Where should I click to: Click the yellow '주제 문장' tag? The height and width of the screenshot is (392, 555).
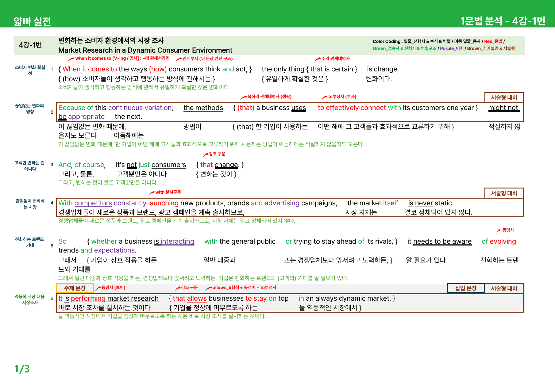pos(75,288)
